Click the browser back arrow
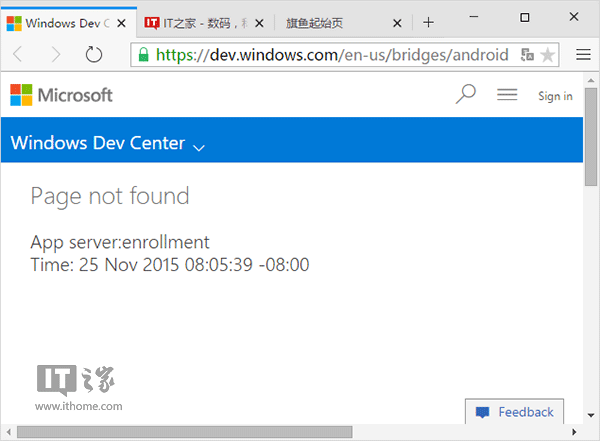The height and width of the screenshot is (441, 600). point(19,55)
